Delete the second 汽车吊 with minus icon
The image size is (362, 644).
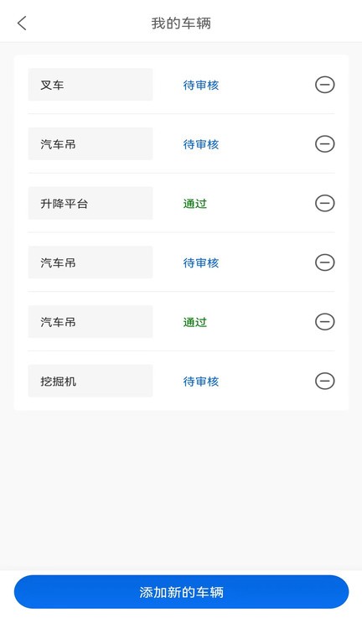click(x=324, y=262)
